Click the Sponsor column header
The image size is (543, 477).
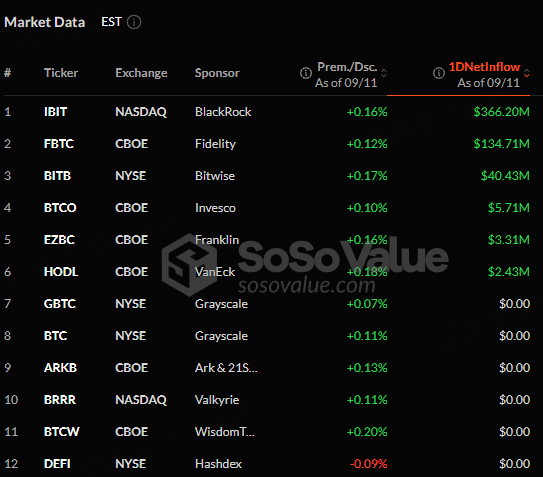click(x=217, y=73)
